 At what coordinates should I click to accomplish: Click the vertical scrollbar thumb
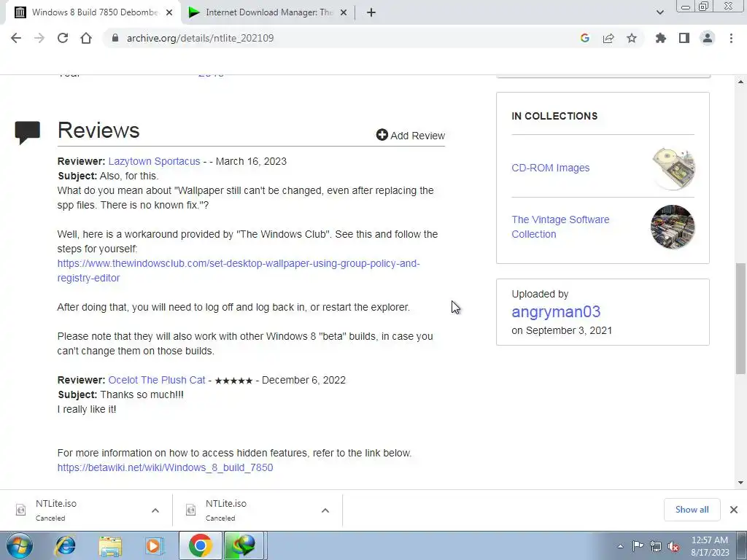741,319
